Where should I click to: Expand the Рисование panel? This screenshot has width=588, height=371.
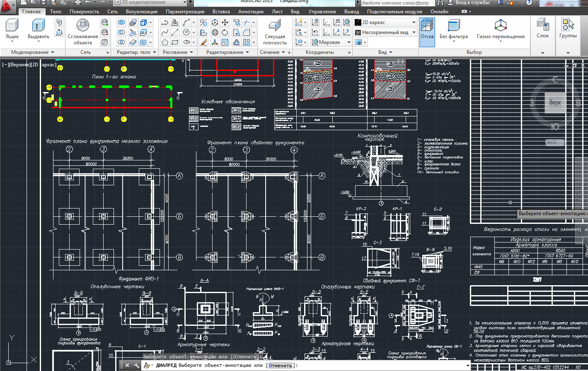click(178, 52)
